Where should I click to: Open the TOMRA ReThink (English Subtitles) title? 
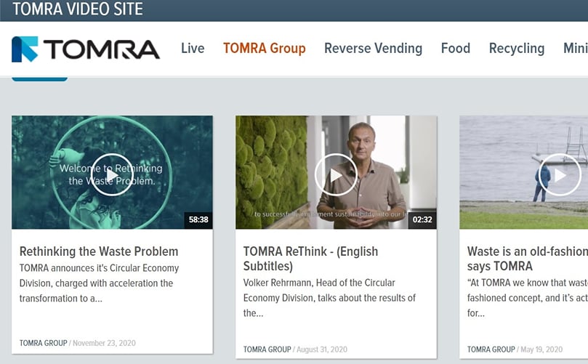310,259
